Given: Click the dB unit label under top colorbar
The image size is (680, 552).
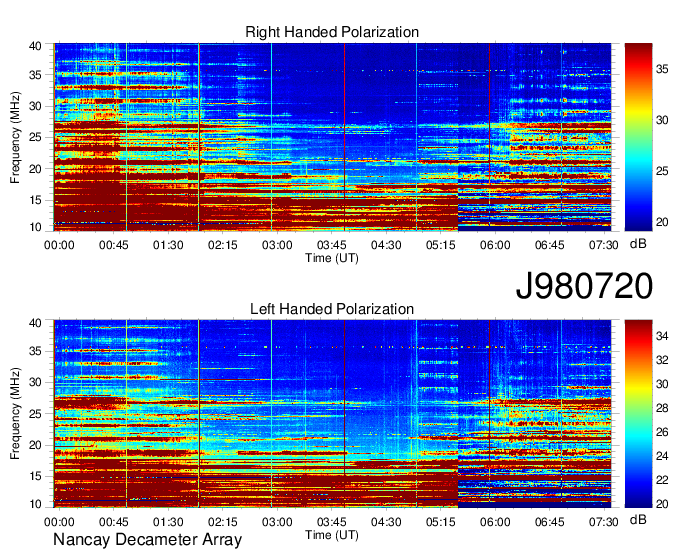Looking at the screenshot, I should 638,244.
